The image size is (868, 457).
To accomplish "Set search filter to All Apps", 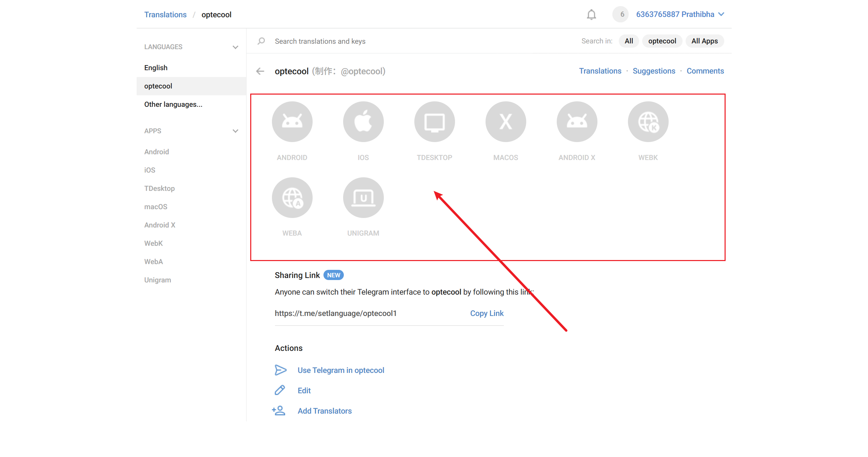I will pyautogui.click(x=704, y=41).
